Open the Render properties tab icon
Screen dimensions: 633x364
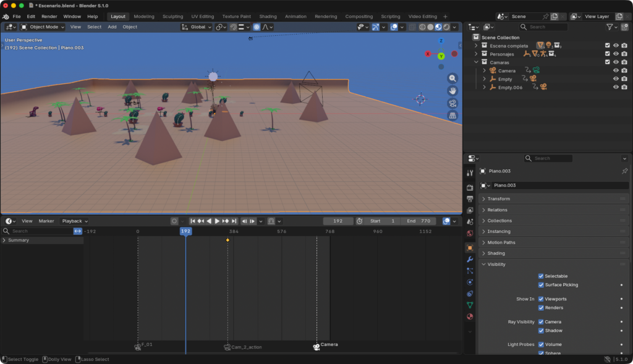point(470,187)
